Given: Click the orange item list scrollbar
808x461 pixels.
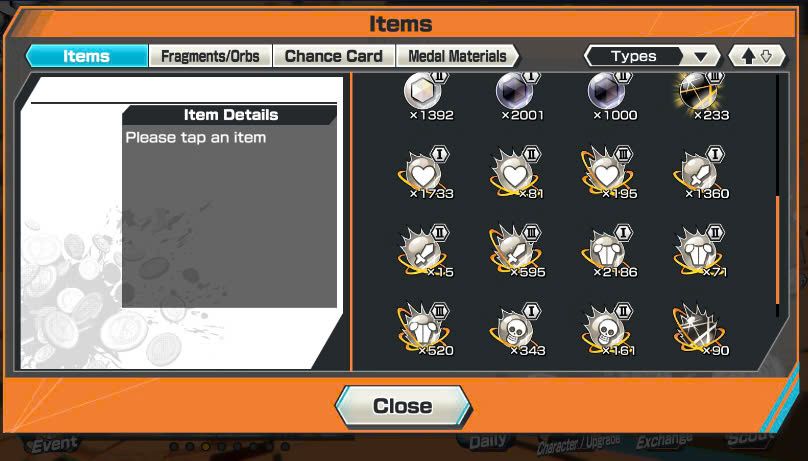Looking at the screenshot, I should (x=777, y=250).
